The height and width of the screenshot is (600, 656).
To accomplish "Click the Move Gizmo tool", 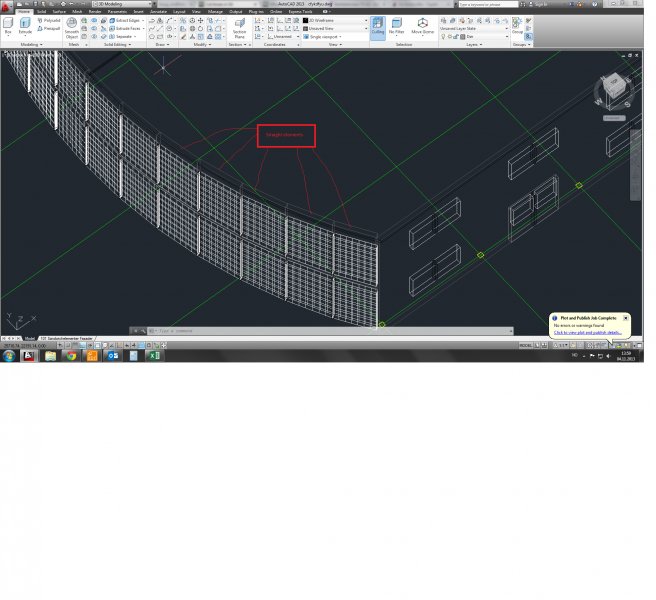I will tap(423, 26).
